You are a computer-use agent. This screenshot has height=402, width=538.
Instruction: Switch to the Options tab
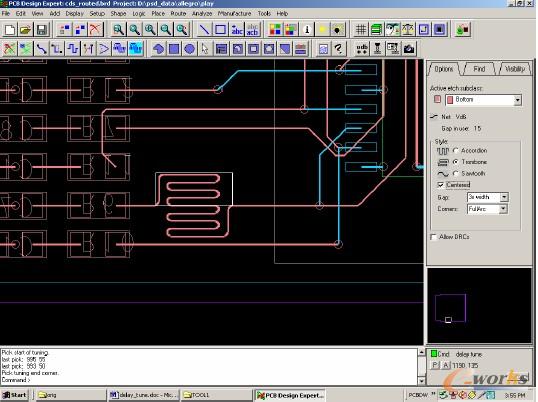click(x=444, y=69)
